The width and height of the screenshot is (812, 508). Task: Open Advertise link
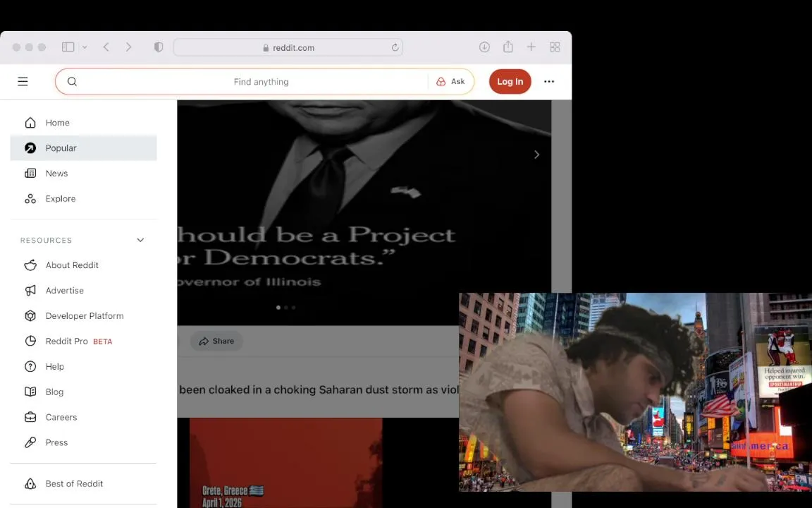tap(83, 291)
